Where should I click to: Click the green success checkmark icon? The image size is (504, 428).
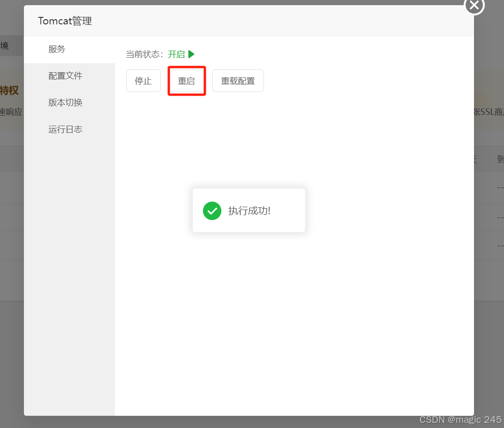[x=212, y=211]
